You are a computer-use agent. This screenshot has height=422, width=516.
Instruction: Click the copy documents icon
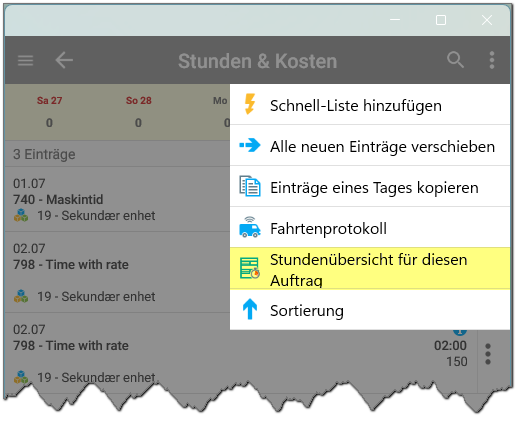click(250, 186)
